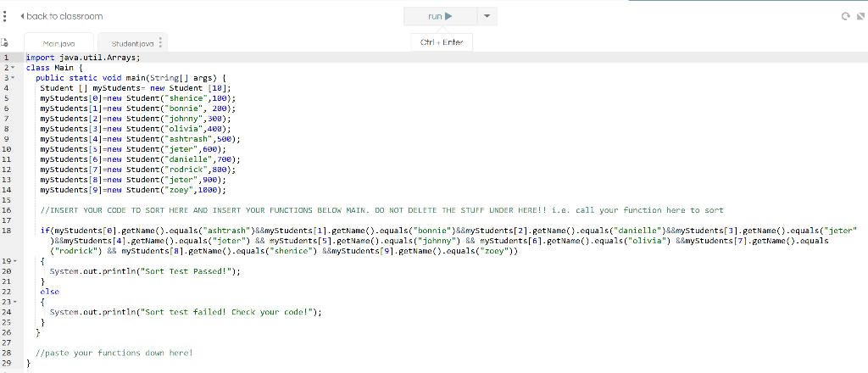Collapse the class Main fold arrow
This screenshot has width=868, height=373.
point(12,68)
